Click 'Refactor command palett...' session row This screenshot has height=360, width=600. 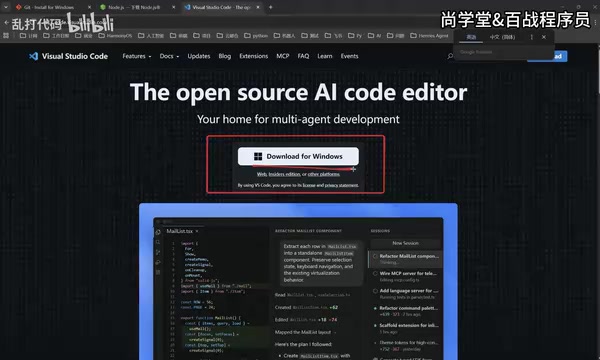405,311
